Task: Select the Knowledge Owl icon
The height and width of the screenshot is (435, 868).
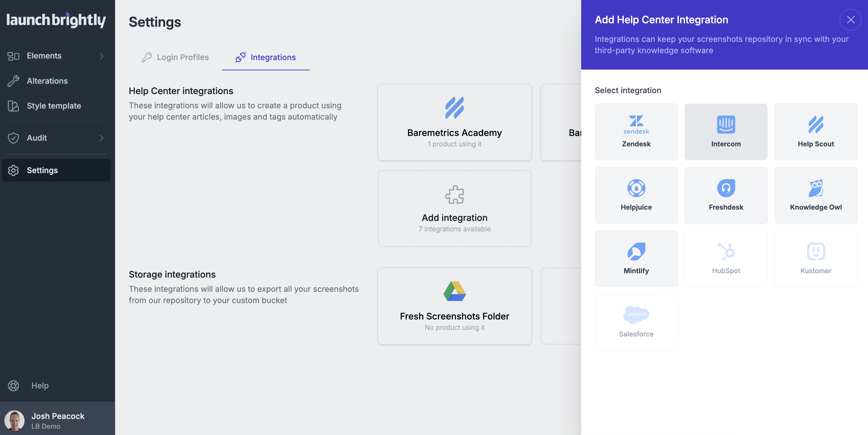Action: tap(816, 188)
